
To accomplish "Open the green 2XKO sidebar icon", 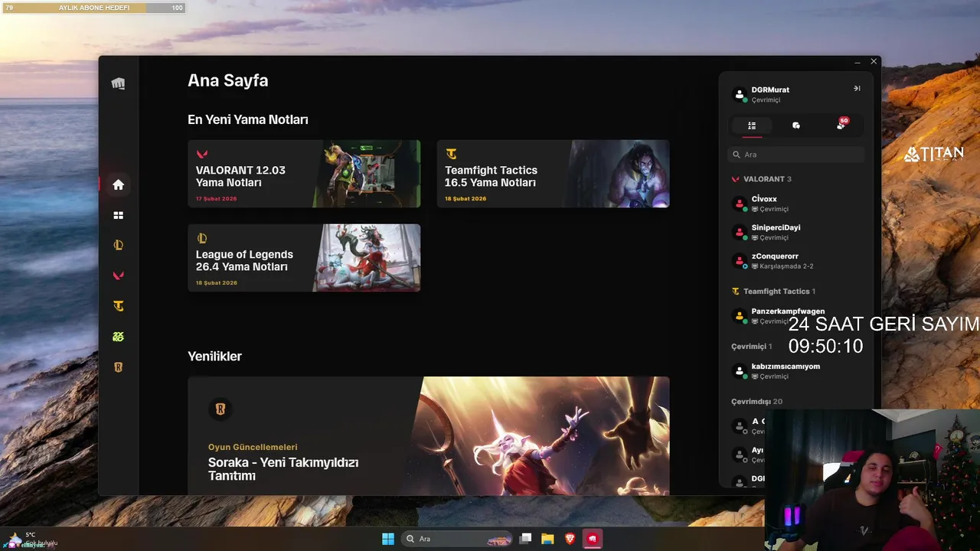I will point(118,337).
